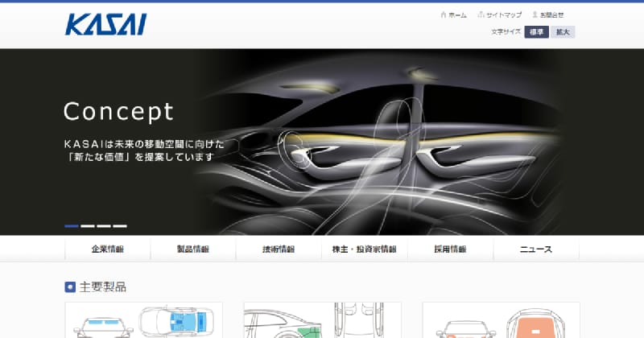Click the Concept hero banner image
The width and height of the screenshot is (644, 338).
pos(322,142)
